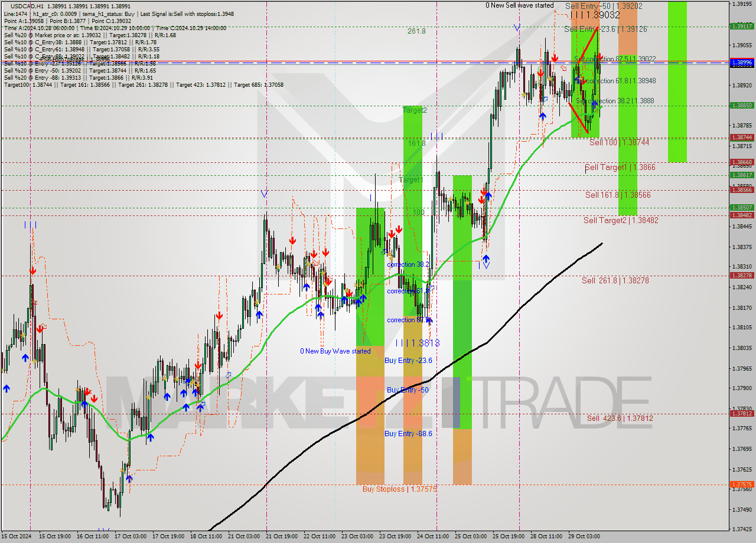Click the green 'Target2' label
756x543 pixels.
point(415,110)
